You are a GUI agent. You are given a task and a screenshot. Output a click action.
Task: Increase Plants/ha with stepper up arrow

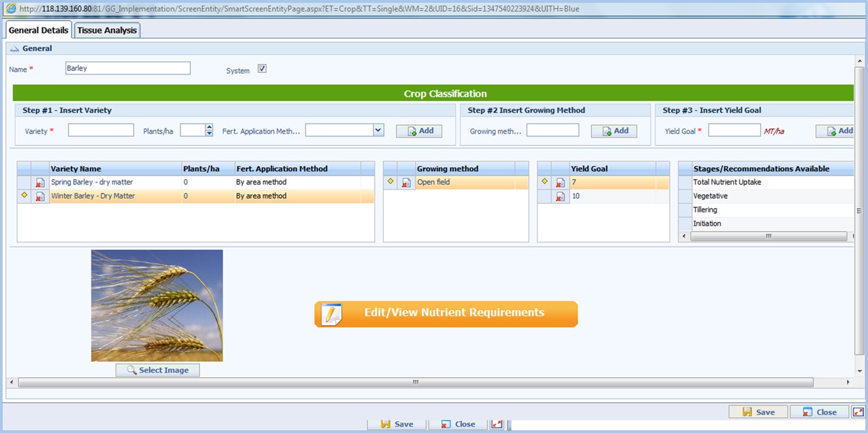(209, 127)
